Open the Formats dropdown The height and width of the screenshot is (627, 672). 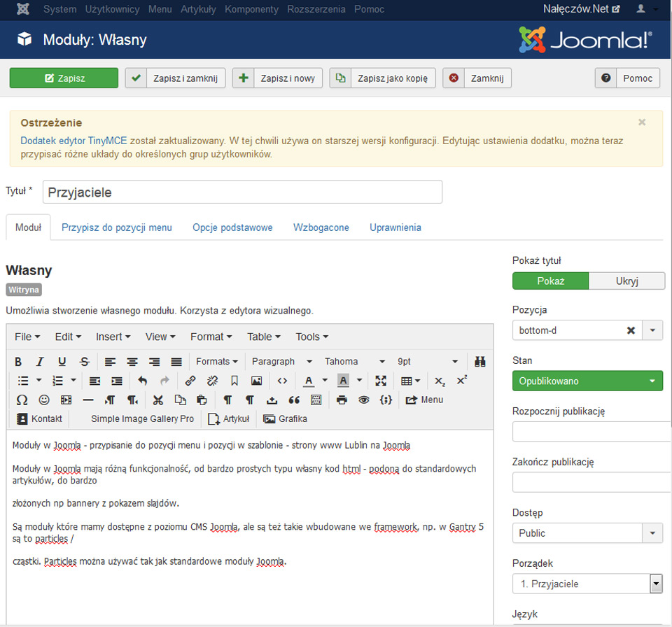coord(217,361)
